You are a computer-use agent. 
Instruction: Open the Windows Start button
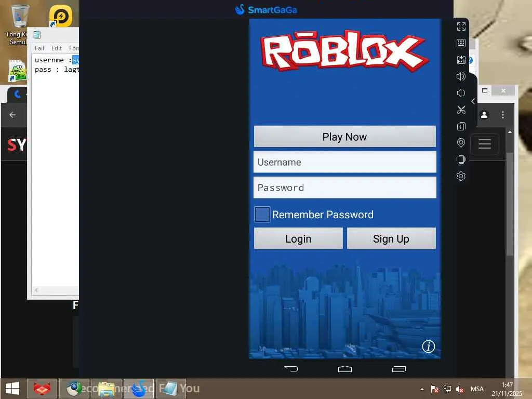[12, 389]
